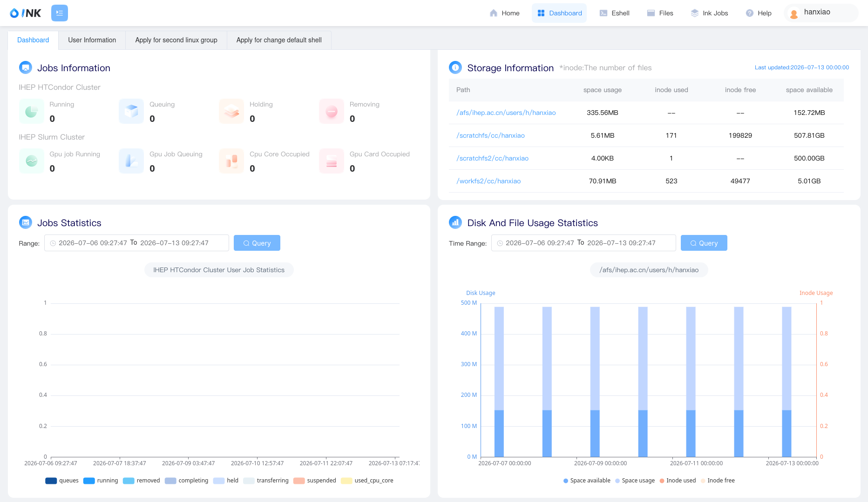Click the Gpu job Running icon
The height and width of the screenshot is (502, 868).
[x=32, y=161]
